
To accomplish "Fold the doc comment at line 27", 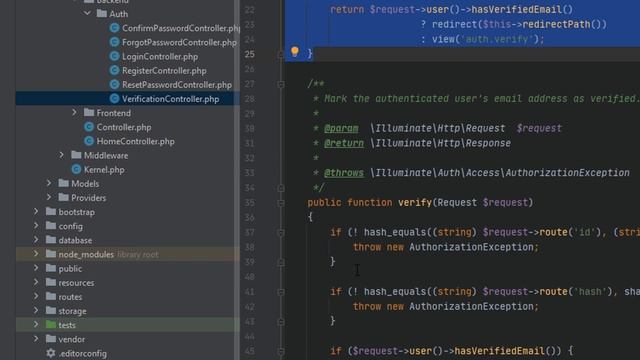I will pos(281,84).
